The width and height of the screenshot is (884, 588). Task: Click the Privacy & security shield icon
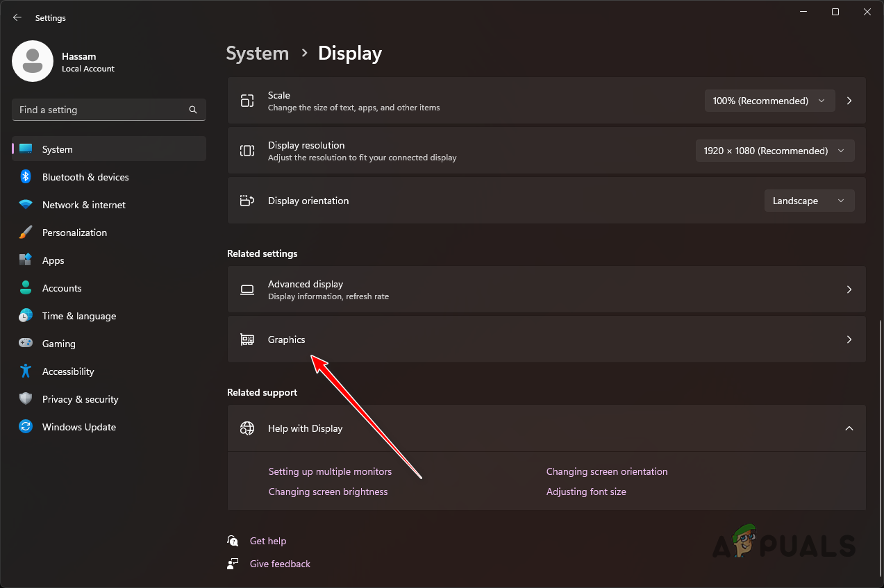point(26,399)
